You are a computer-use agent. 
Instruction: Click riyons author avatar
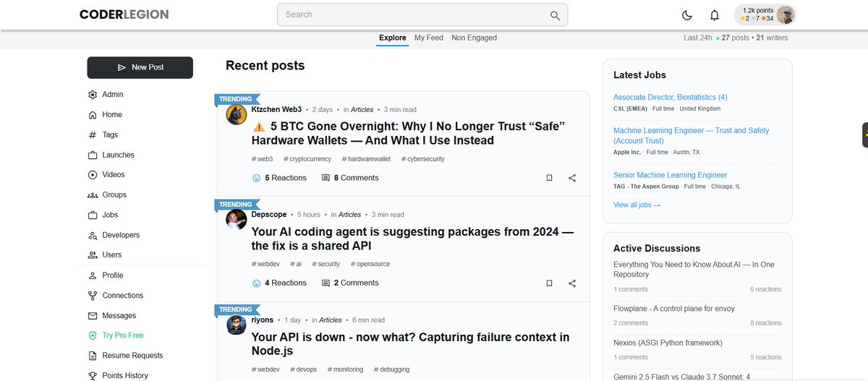tap(237, 325)
